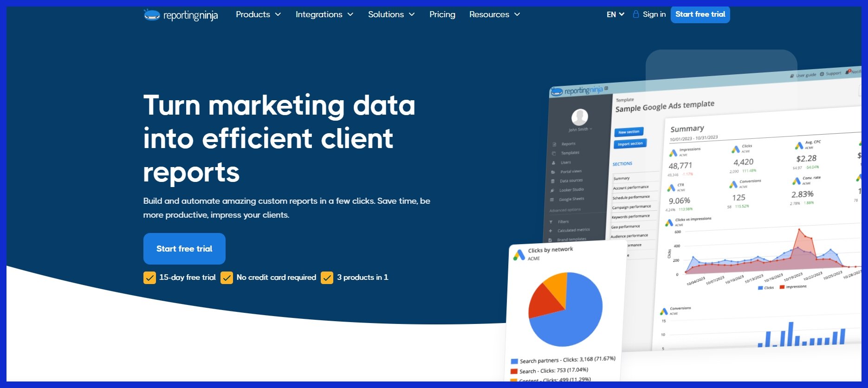Click the Google Ads icon beside CTR

[x=671, y=188]
